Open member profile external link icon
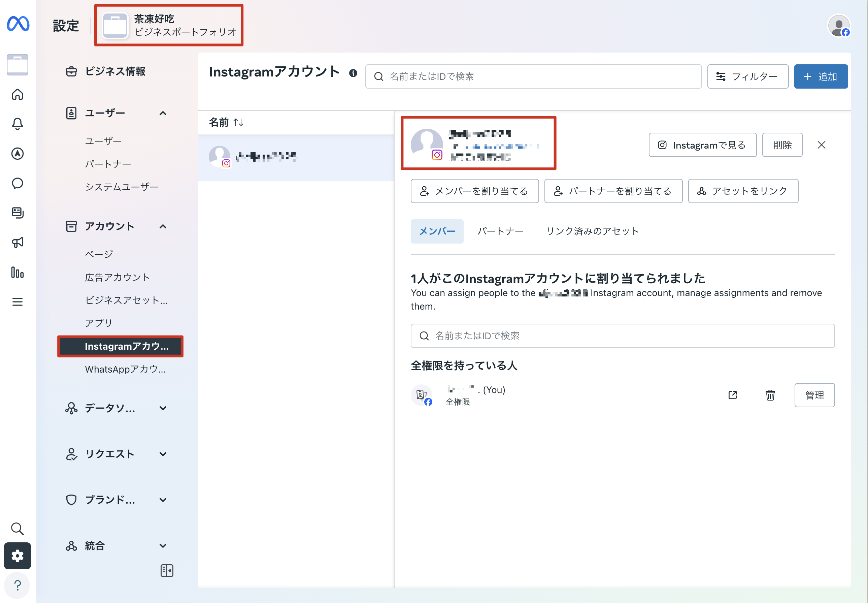This screenshot has width=868, height=603. pyautogui.click(x=732, y=395)
